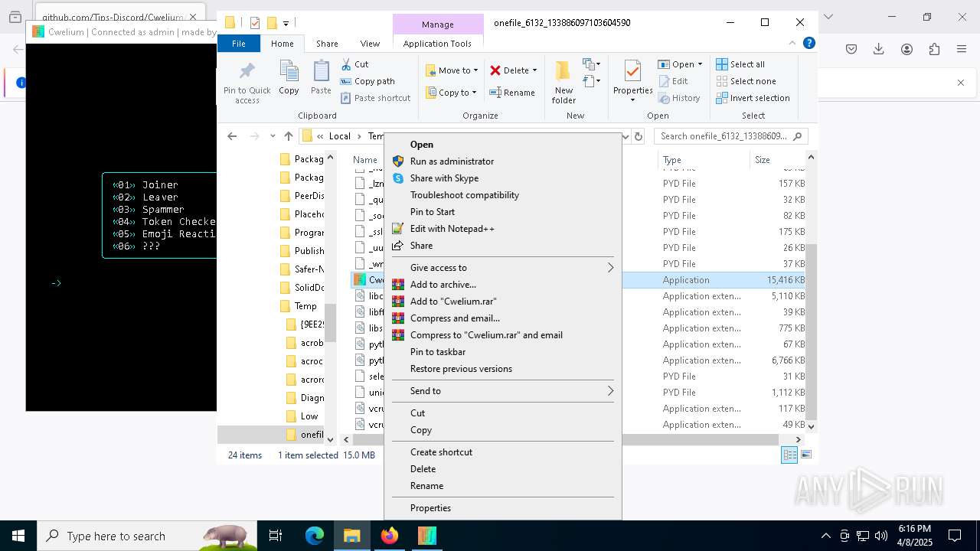The image size is (980, 551).
Task: Click History in ribbon
Action: pos(678,98)
